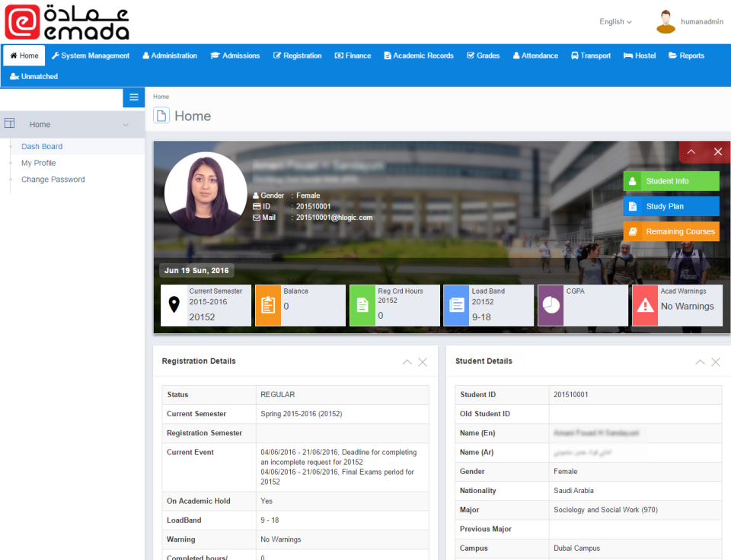The width and height of the screenshot is (731, 560).
Task: Toggle the sidebar with the hamburger icon
Action: [133, 97]
